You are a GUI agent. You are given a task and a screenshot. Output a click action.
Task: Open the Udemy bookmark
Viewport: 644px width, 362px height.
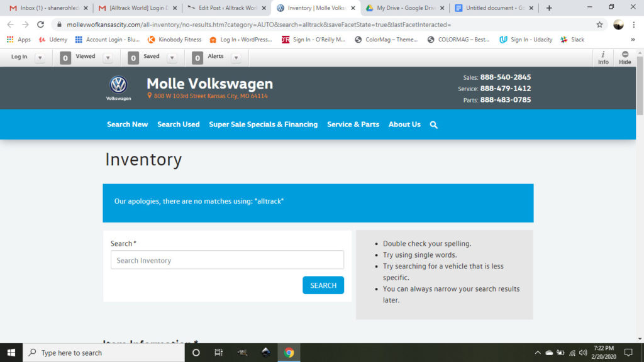(53, 40)
